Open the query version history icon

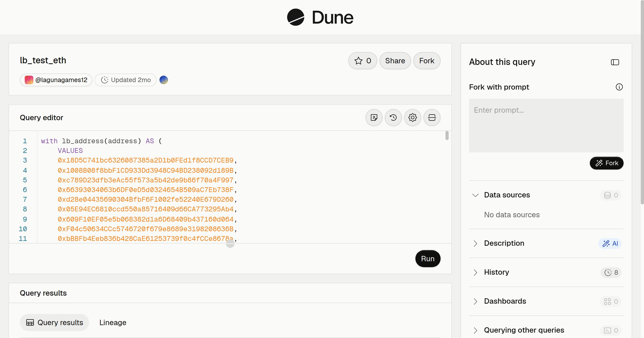point(393,117)
